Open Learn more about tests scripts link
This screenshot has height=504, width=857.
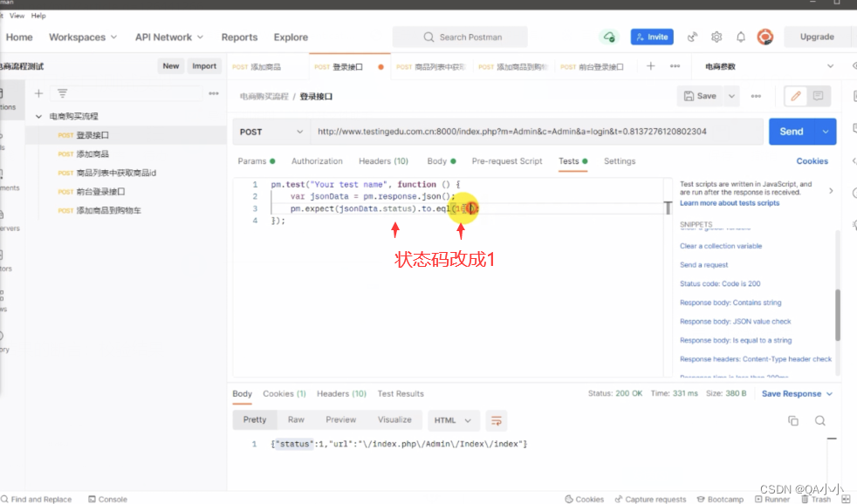coord(730,203)
